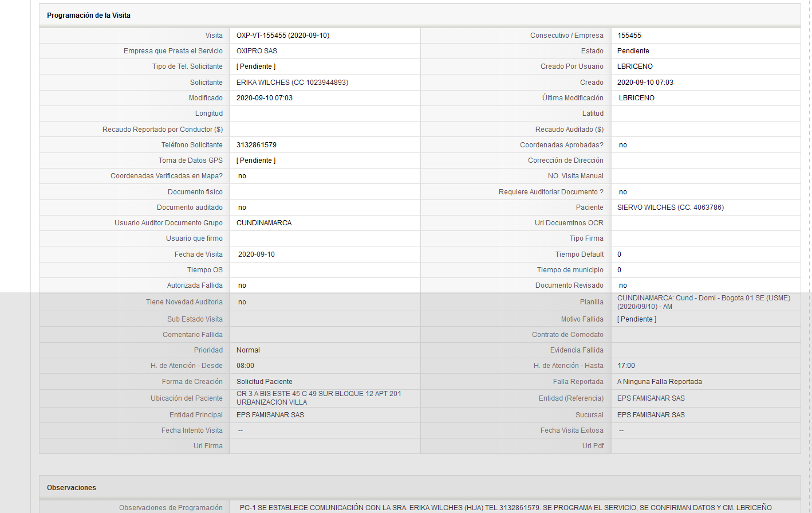Click the Prioridad value Normal
Image resolution: width=812 pixels, height=513 pixels.
[248, 350]
